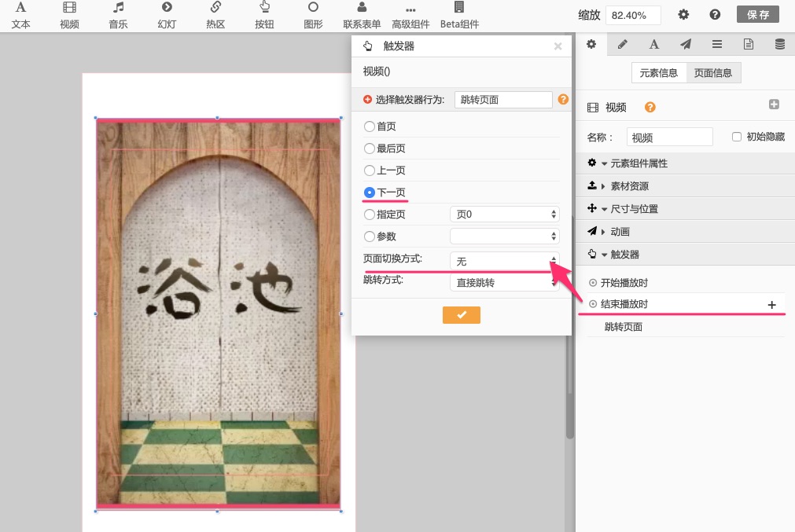Switch to the pencil style panel tab
795x532 pixels.
[x=623, y=44]
